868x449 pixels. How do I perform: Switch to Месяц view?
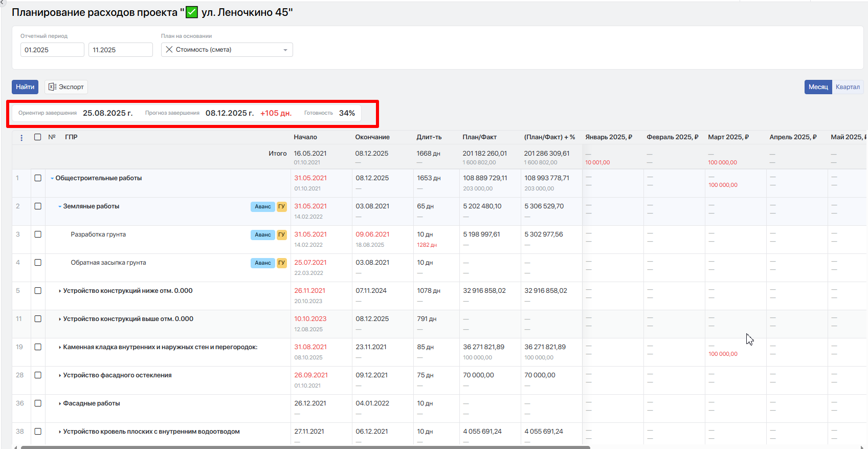(818, 87)
